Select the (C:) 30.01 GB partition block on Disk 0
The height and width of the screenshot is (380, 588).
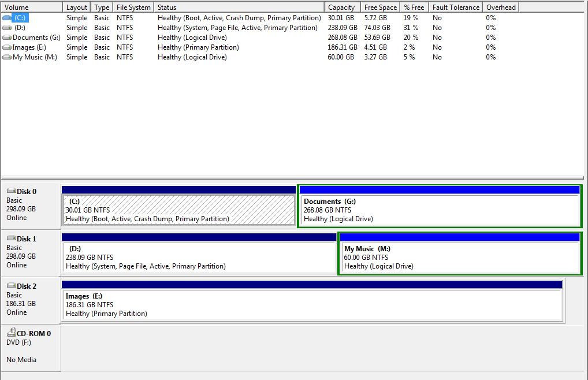click(179, 206)
